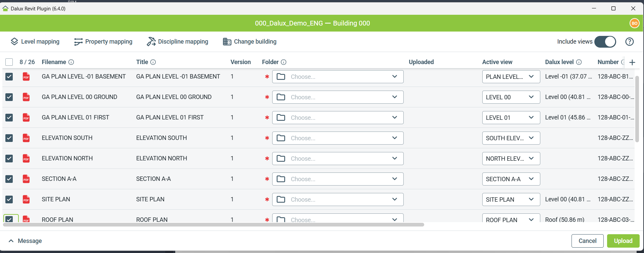This screenshot has height=253, width=644.
Task: Click the BO user avatar icon
Action: pos(634,23)
